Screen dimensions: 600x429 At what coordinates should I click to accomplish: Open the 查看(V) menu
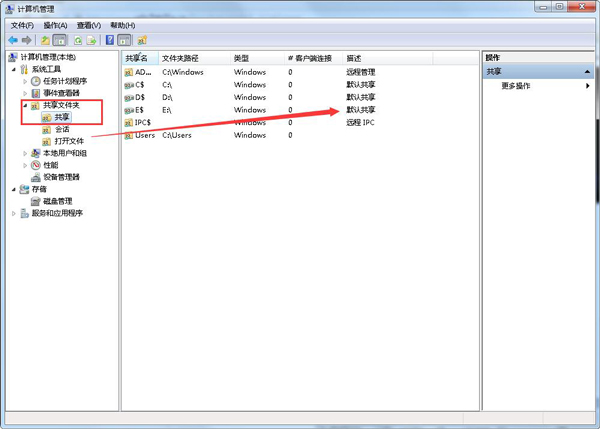click(89, 25)
